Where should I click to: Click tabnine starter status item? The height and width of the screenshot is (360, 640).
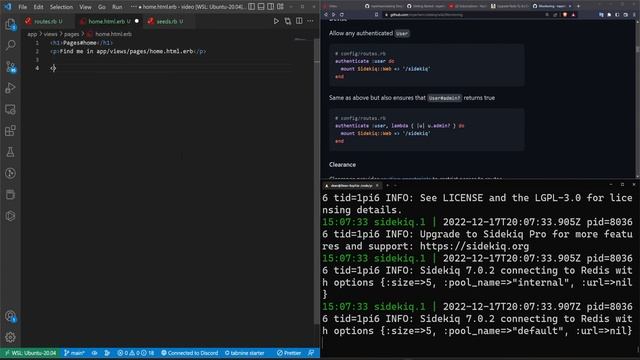pos(244,353)
